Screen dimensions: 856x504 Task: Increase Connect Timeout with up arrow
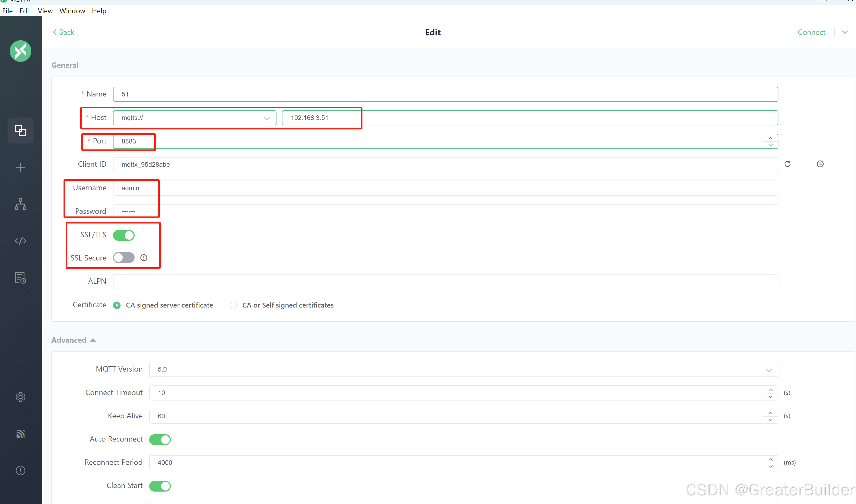(x=770, y=389)
